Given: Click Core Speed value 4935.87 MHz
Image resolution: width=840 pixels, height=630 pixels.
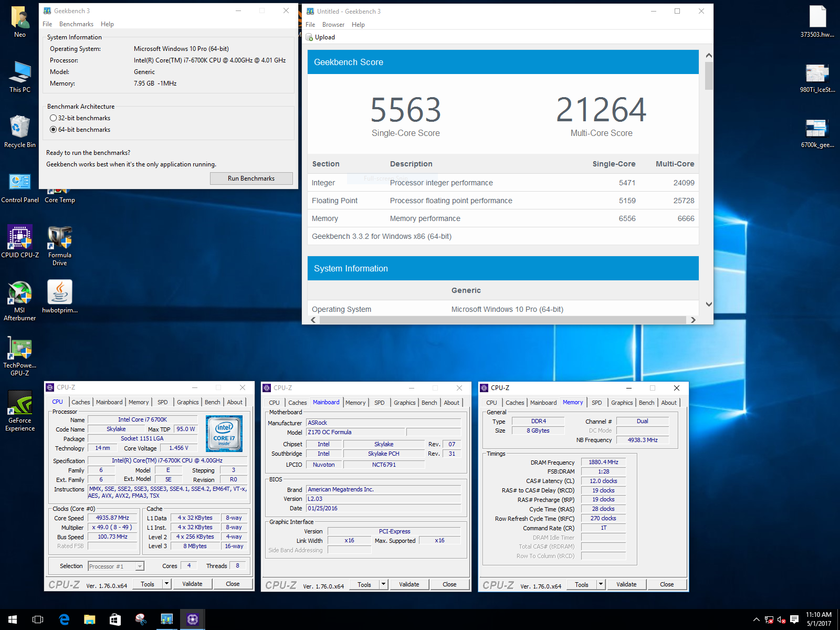Looking at the screenshot, I should point(112,518).
